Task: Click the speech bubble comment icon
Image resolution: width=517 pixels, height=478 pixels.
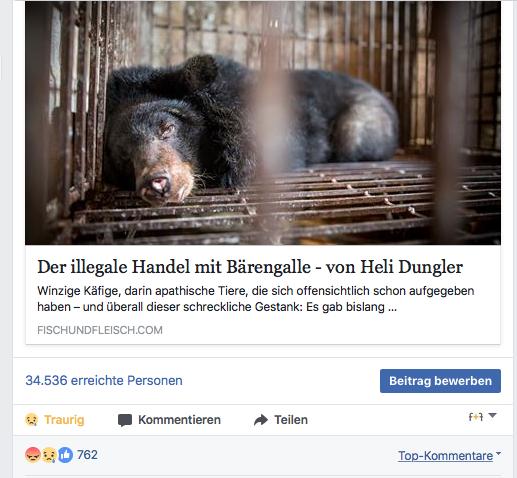Action: (125, 420)
